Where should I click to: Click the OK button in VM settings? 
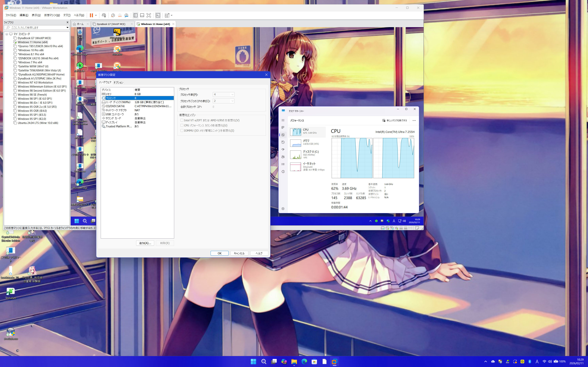[x=219, y=253]
